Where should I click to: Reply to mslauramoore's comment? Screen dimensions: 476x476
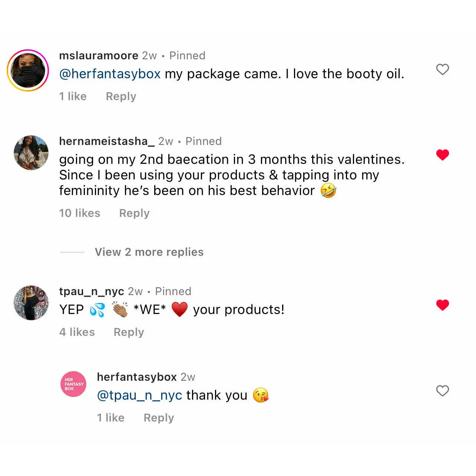pyautogui.click(x=121, y=96)
